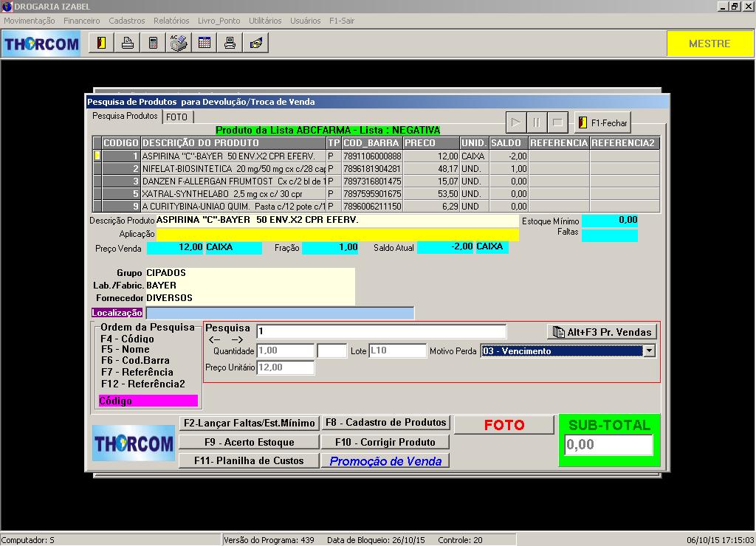Click the Preço Unitário input field
This screenshot has height=546, width=756.
coord(286,367)
